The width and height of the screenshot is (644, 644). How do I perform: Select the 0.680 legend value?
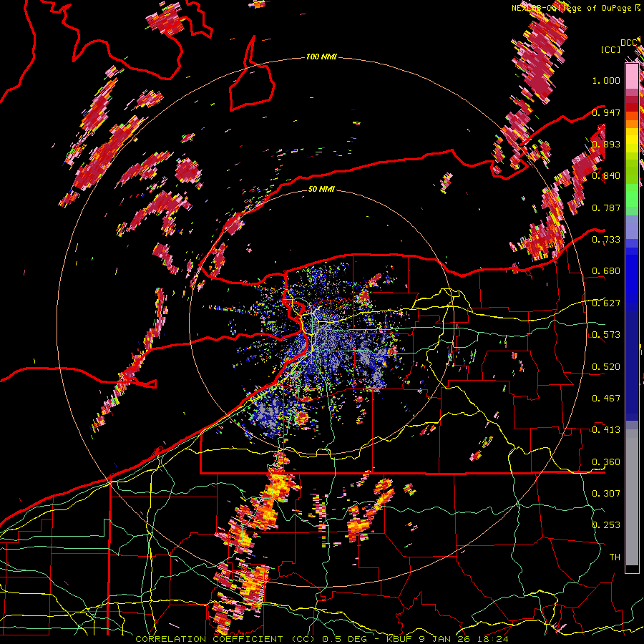606,271
